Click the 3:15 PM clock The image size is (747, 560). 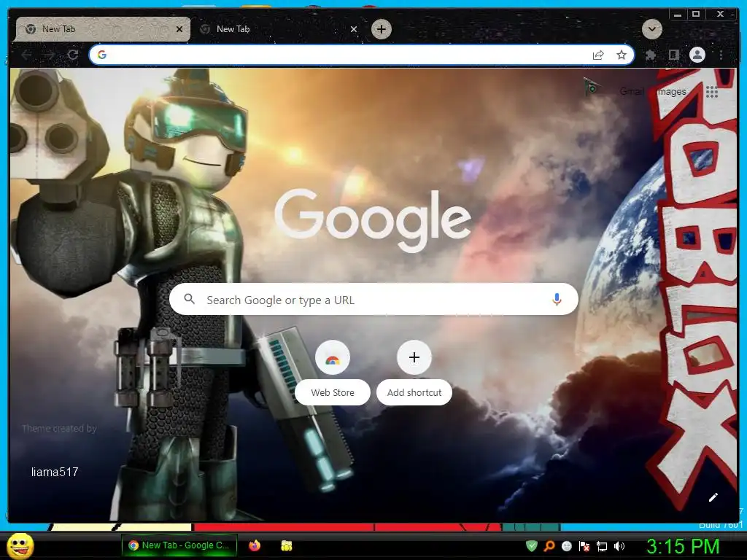click(x=683, y=546)
